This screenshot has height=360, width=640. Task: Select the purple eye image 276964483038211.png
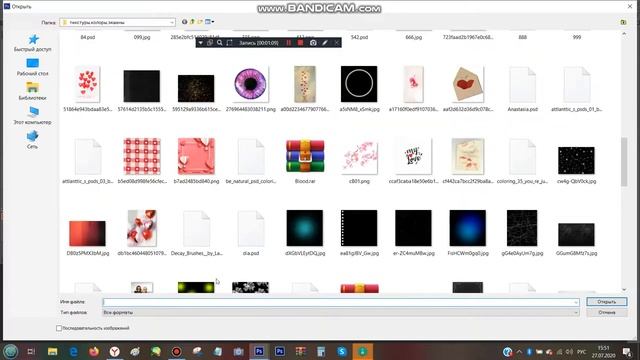(251, 84)
